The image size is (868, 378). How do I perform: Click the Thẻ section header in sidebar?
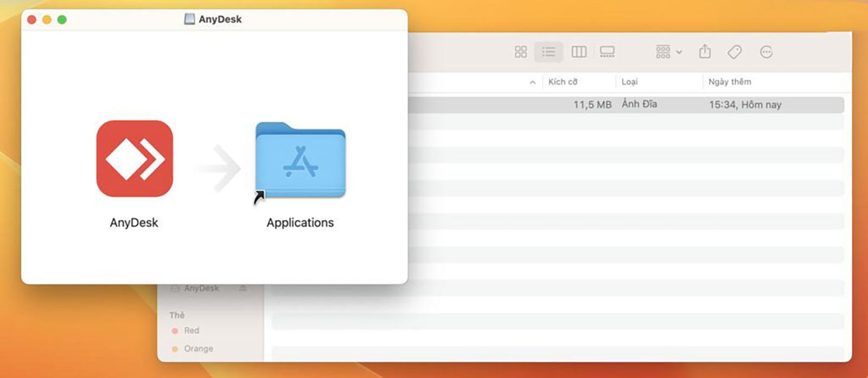177,315
